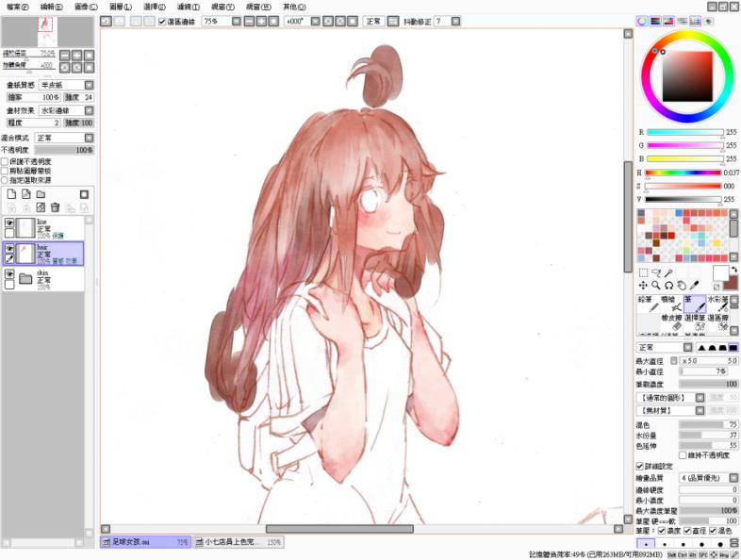Open the 混合模式 blending mode dropdown
Viewport: 741px width, 560px height.
89,138
